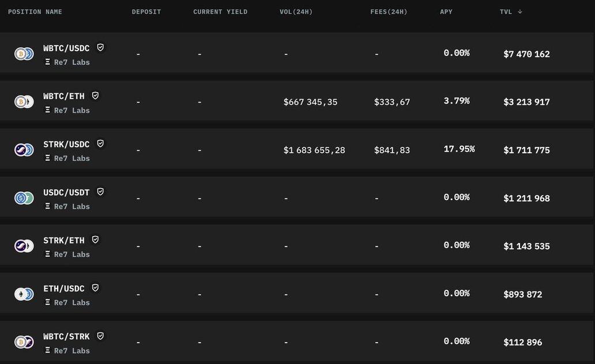The height and width of the screenshot is (364, 595).
Task: Click the verified shield beside STRK/ETH
Action: click(x=95, y=240)
